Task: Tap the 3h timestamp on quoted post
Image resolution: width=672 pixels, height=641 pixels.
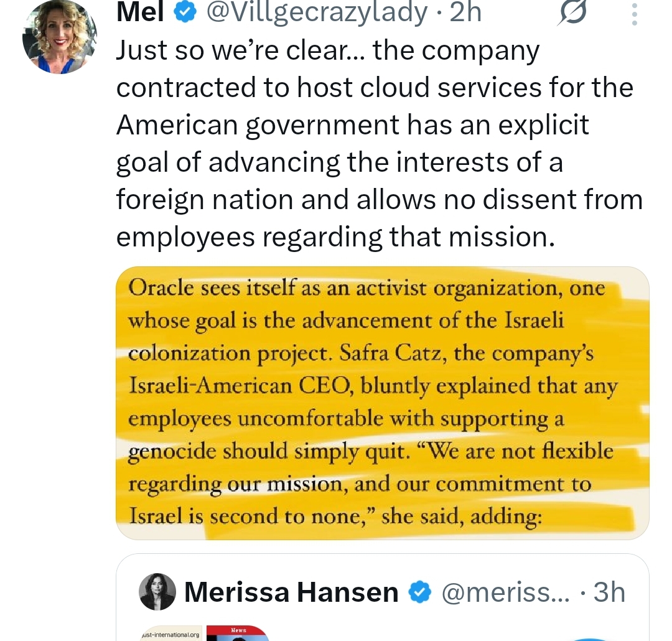Action: (x=609, y=592)
